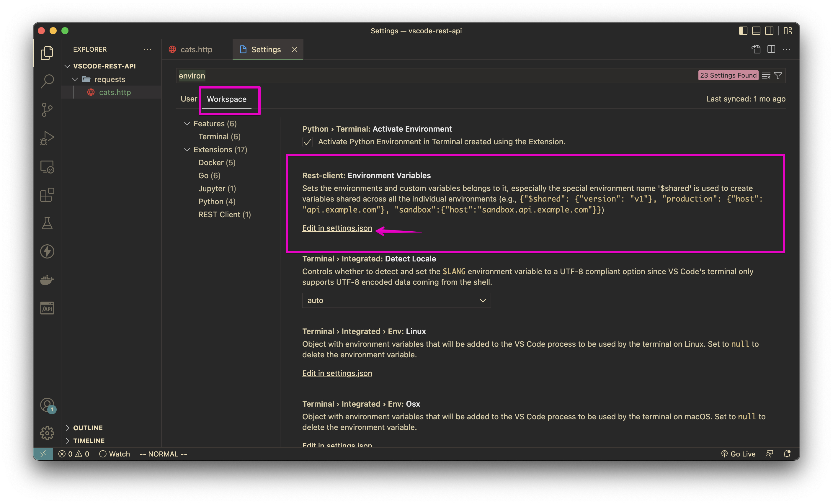833x504 pixels.
Task: Select Go (6) settings category
Action: (209, 176)
